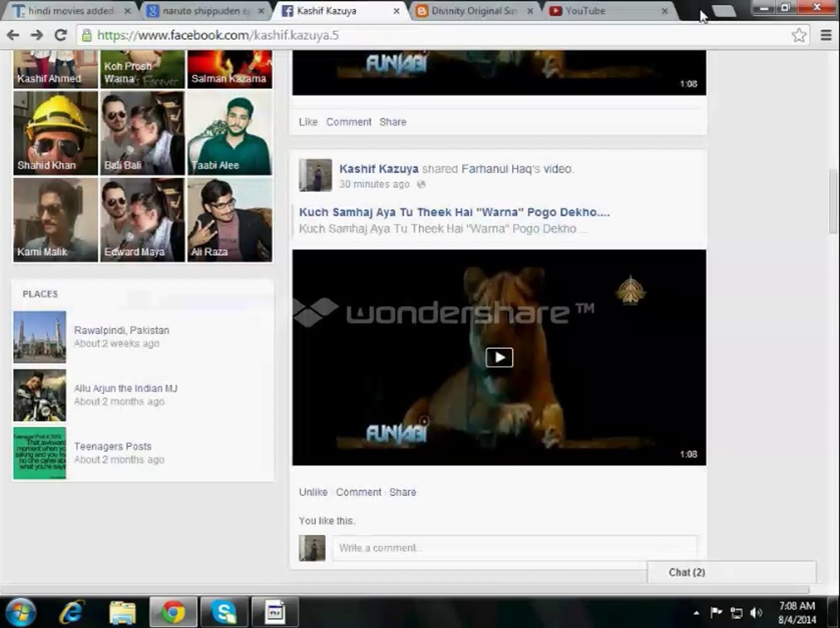Open Kuch Samhaj Aya video title link
This screenshot has width=840, height=628.
pos(454,212)
